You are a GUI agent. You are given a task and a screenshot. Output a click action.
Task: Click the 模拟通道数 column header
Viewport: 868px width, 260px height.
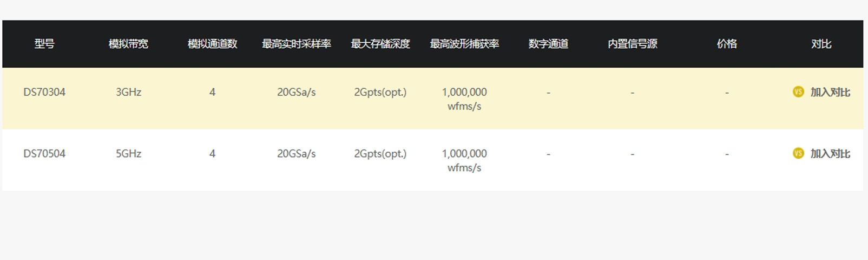coord(212,44)
